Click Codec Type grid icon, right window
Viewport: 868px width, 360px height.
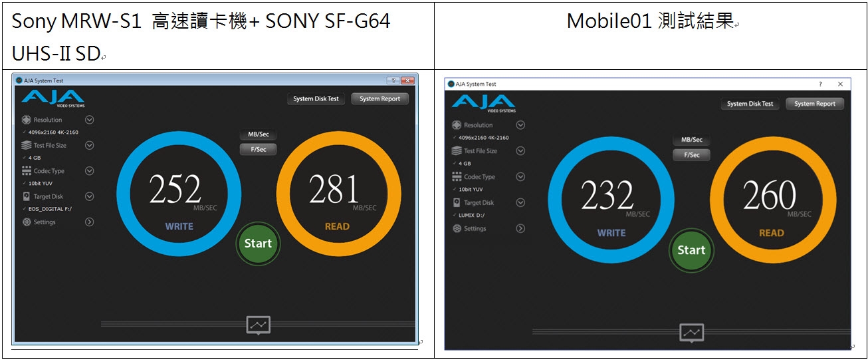coord(457,177)
